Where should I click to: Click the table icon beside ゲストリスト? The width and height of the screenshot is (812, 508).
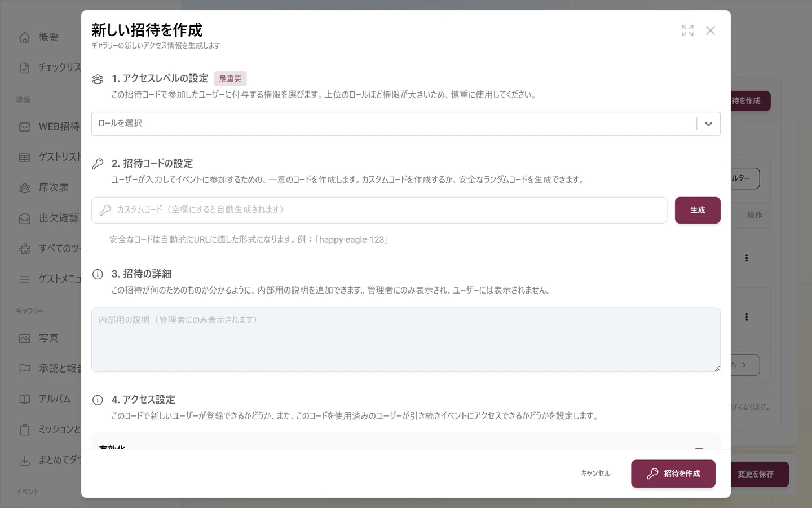coord(25,157)
